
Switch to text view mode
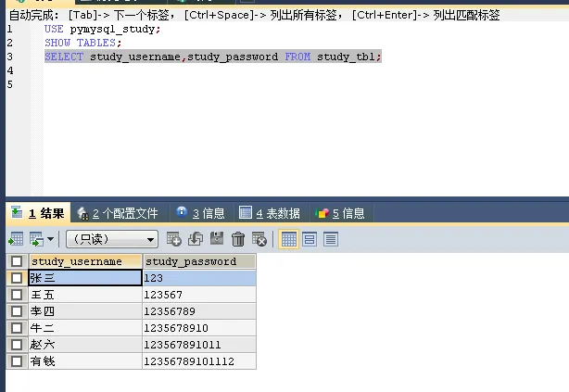tap(331, 239)
